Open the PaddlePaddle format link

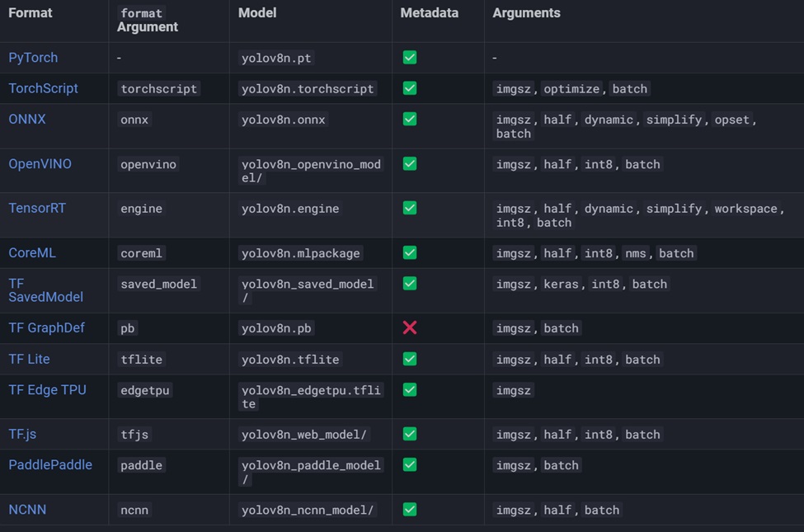point(50,464)
